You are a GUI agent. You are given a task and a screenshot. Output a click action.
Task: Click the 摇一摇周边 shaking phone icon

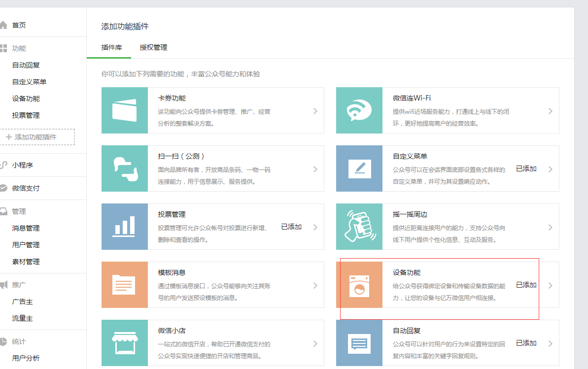pos(359,227)
